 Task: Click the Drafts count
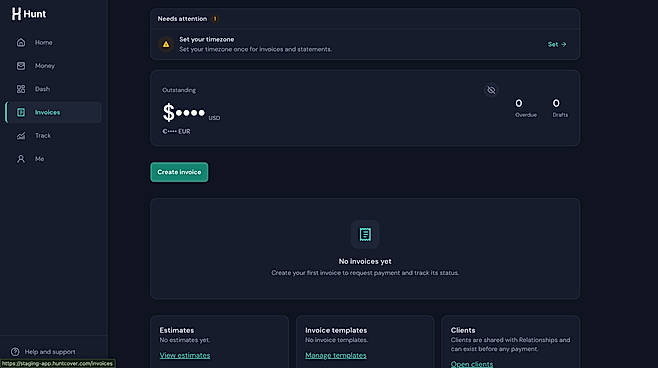[x=556, y=103]
